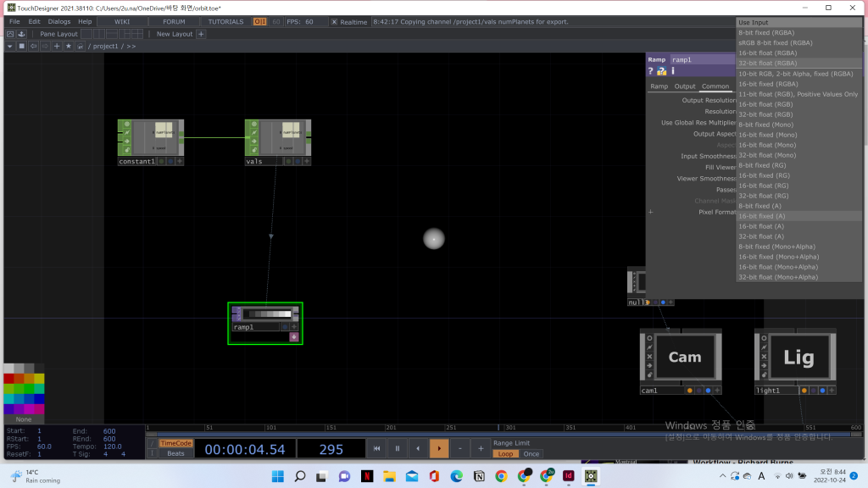Click the star bookmarks icon
Viewport: 868px width, 488px height.
(x=69, y=46)
